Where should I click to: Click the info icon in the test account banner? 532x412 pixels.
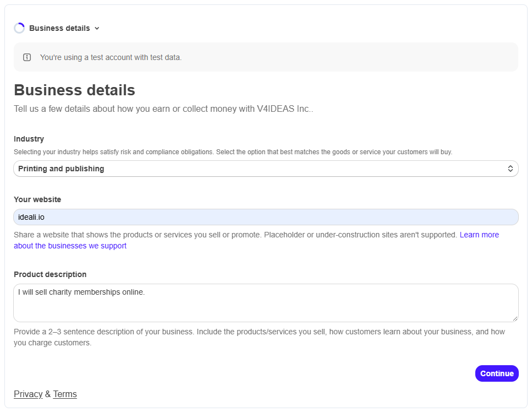pyautogui.click(x=27, y=57)
